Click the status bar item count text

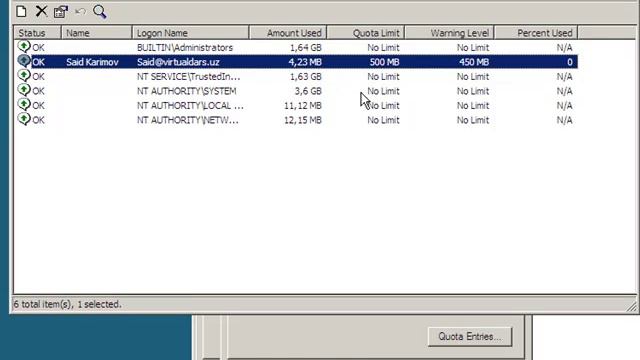(67, 304)
